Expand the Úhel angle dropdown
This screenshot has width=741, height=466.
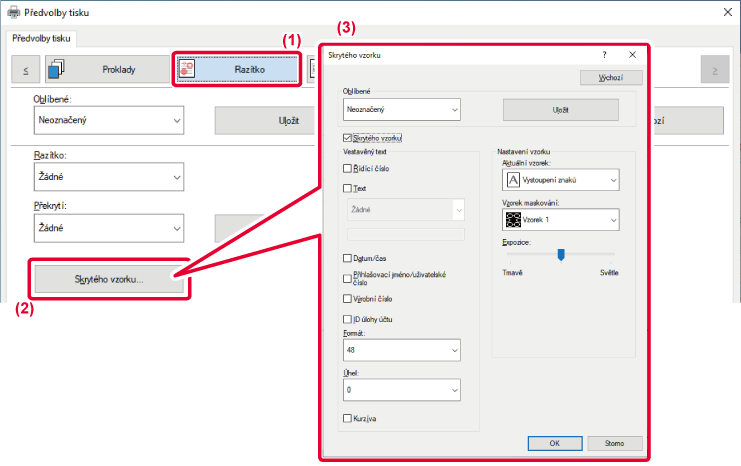click(401, 390)
